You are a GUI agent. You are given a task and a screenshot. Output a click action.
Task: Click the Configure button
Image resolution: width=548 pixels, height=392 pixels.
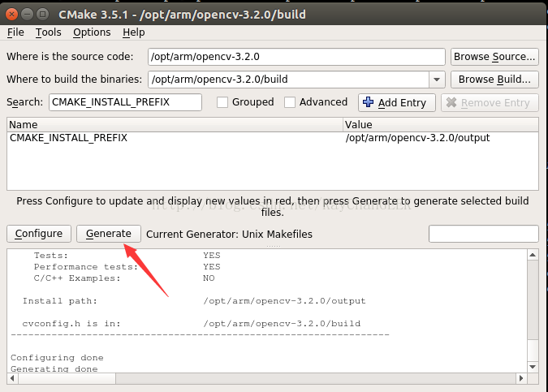39,234
